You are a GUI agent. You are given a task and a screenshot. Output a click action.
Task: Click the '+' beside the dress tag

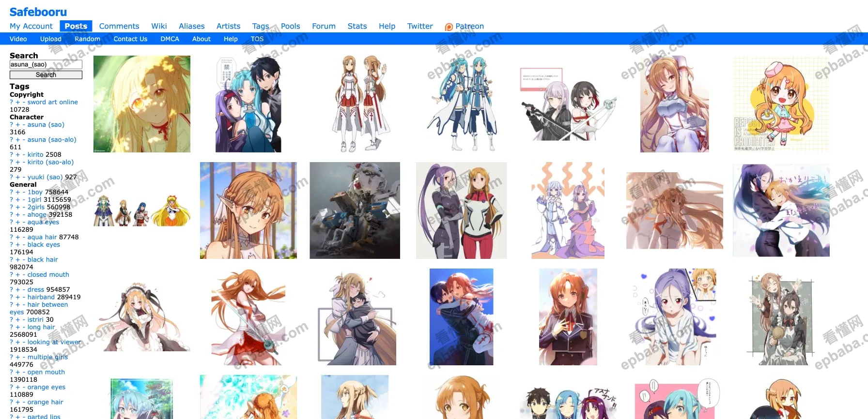[x=17, y=289]
